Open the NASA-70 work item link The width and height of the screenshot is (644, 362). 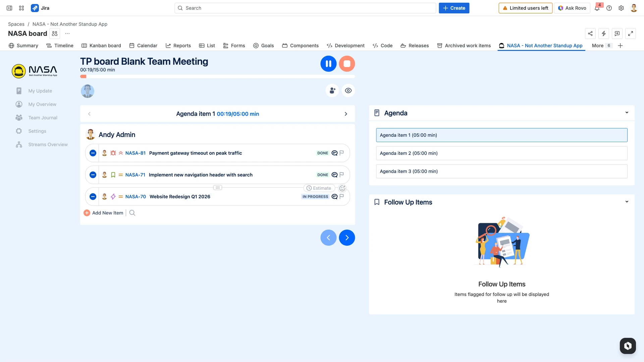[x=136, y=196]
